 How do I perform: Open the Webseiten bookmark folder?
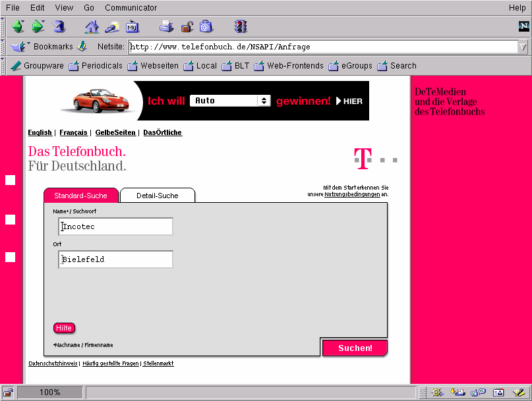(x=153, y=66)
